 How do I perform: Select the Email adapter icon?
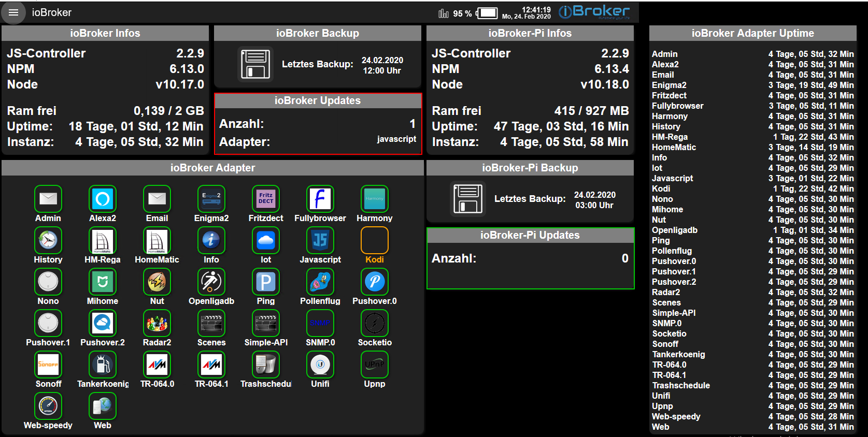pyautogui.click(x=157, y=199)
